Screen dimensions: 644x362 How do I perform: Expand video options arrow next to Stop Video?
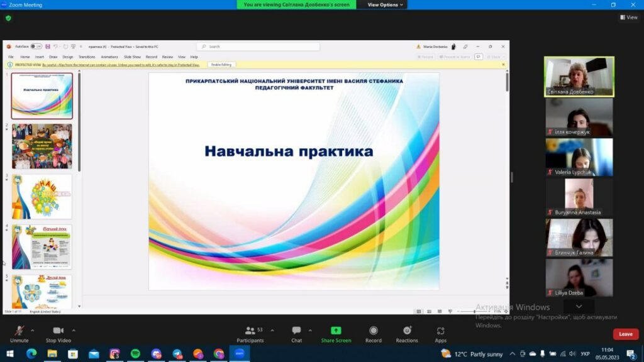pyautogui.click(x=74, y=330)
